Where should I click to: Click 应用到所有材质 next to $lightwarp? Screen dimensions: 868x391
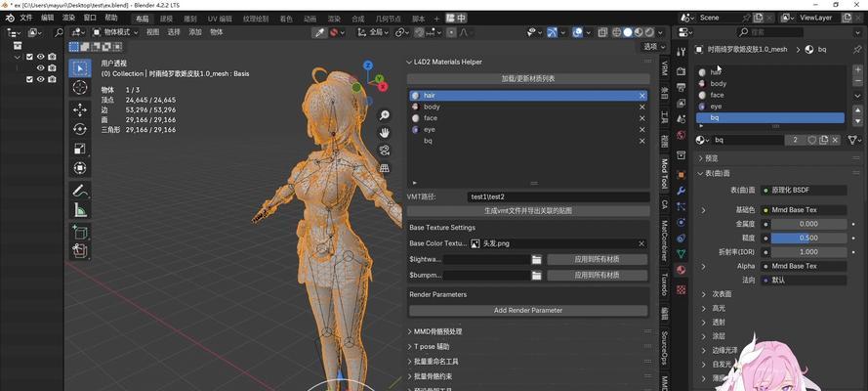(x=597, y=259)
